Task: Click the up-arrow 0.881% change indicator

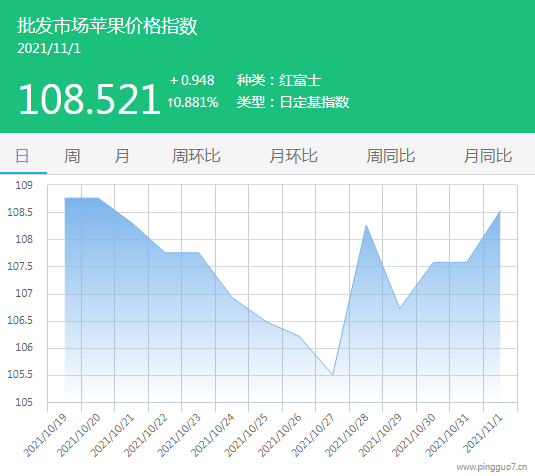Action: [x=193, y=102]
